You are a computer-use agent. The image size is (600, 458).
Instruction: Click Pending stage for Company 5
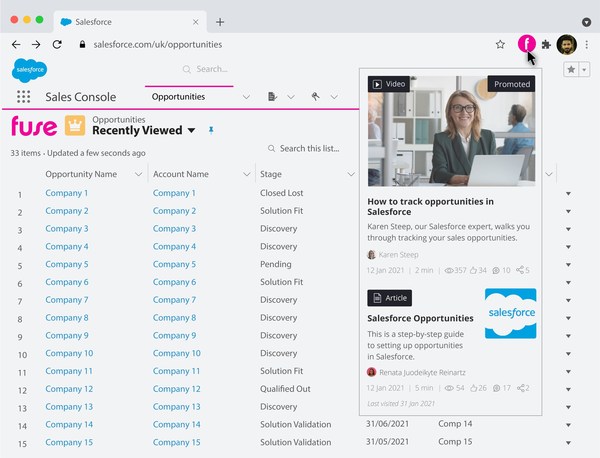click(276, 264)
